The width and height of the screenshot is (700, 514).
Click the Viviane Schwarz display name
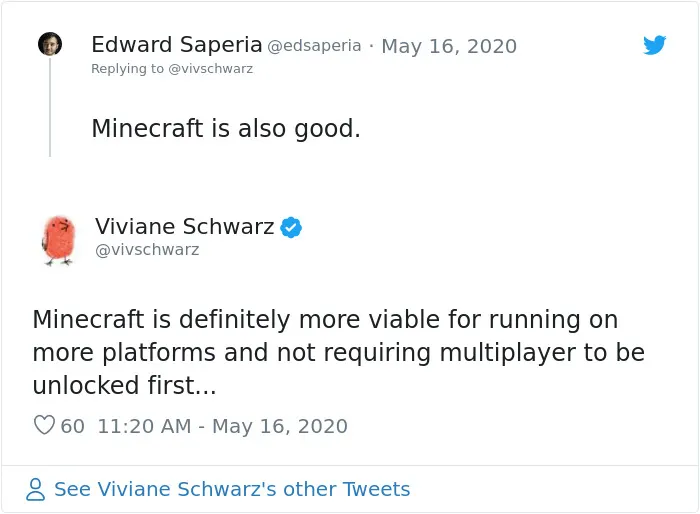click(184, 226)
